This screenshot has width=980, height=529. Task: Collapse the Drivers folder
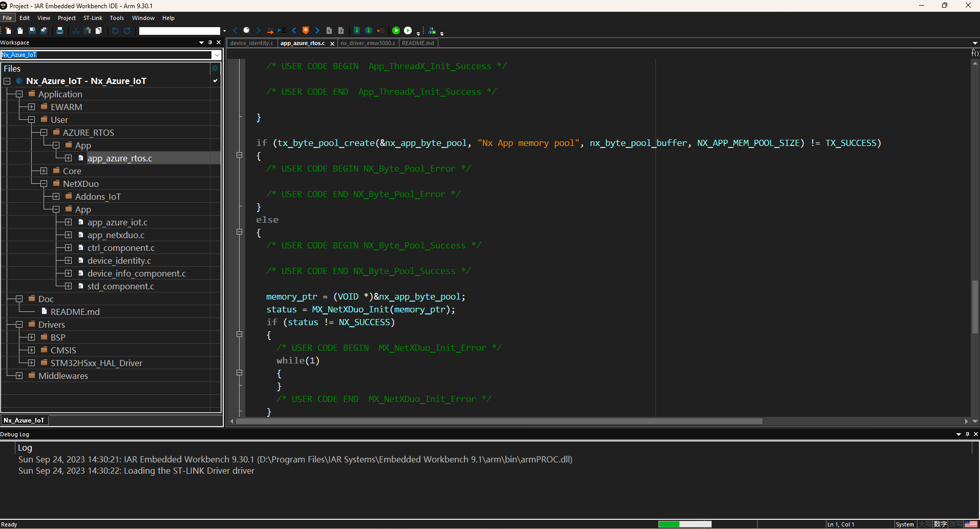tap(19, 325)
